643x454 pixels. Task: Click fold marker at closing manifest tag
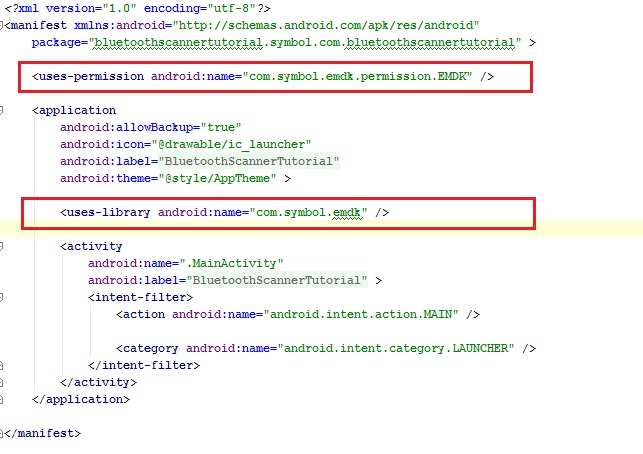(x=4, y=433)
